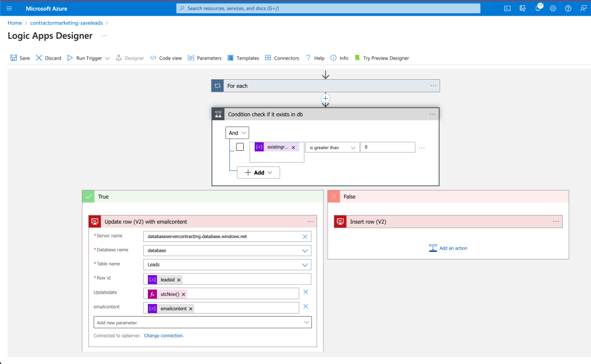The width and height of the screenshot is (591, 364).
Task: Open the condition row ellipsis menu
Action: coord(422,148)
